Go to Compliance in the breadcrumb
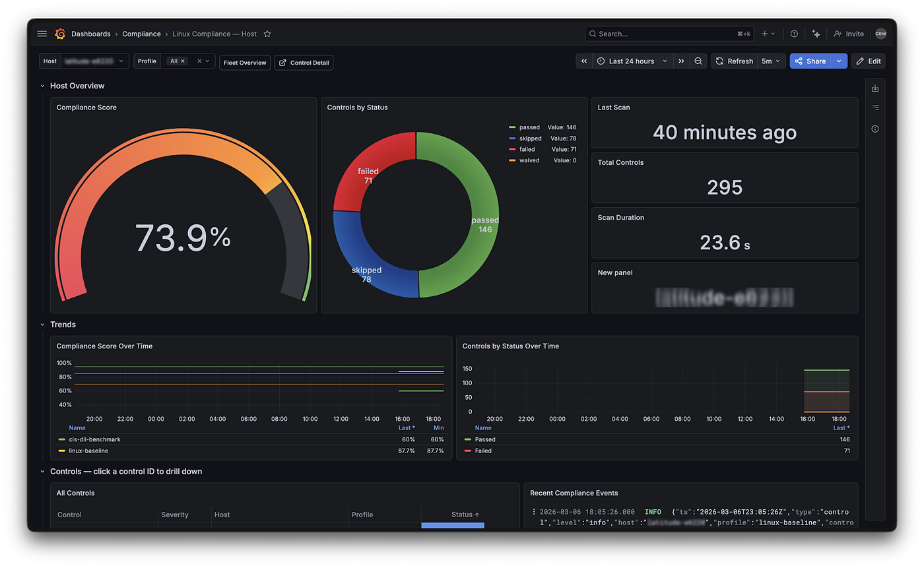This screenshot has width=924, height=568. click(x=141, y=34)
